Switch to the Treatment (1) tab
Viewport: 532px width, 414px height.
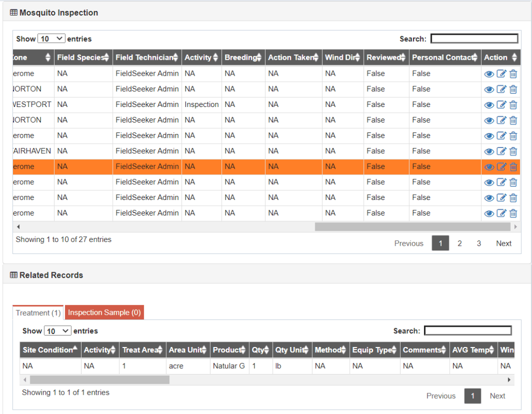38,313
